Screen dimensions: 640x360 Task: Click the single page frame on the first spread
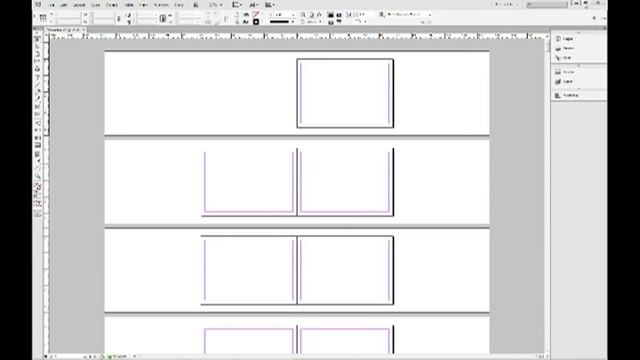coord(345,93)
